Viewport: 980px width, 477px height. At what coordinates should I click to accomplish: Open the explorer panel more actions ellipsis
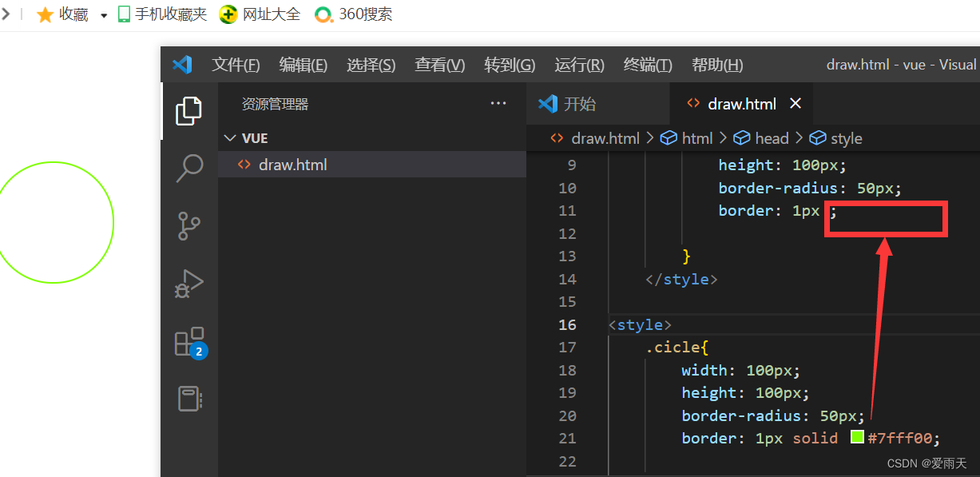click(498, 103)
